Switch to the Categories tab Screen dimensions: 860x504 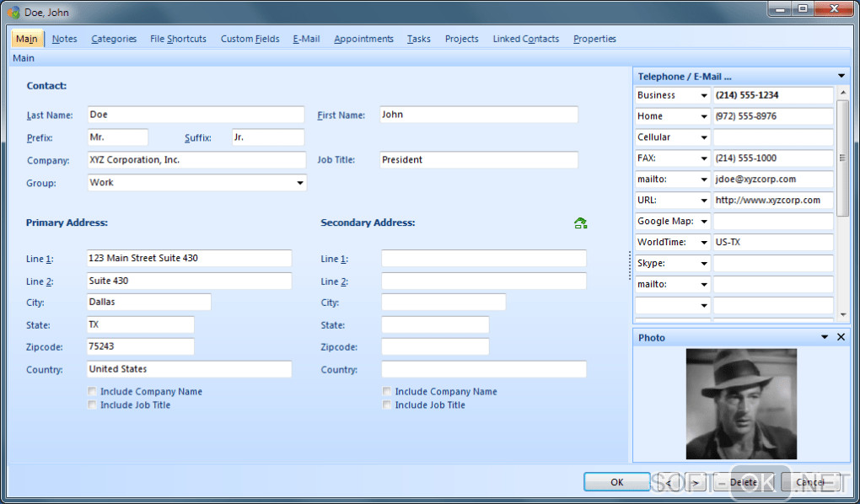tap(114, 39)
